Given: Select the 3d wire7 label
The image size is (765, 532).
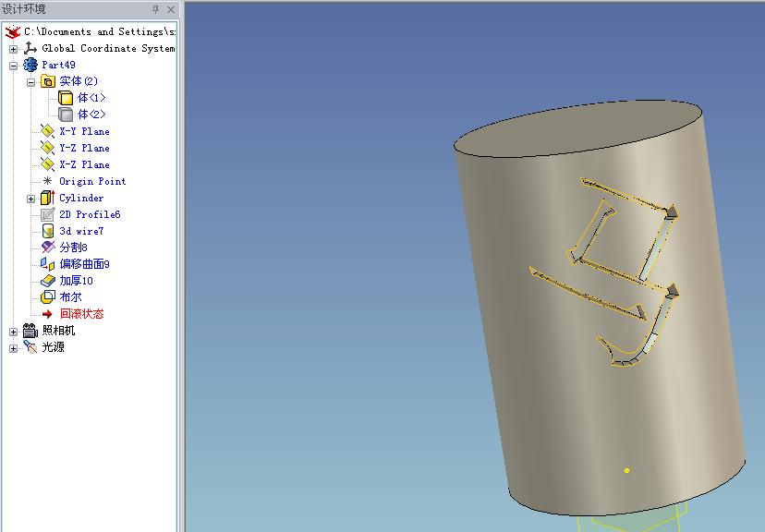Looking at the screenshot, I should tap(81, 231).
